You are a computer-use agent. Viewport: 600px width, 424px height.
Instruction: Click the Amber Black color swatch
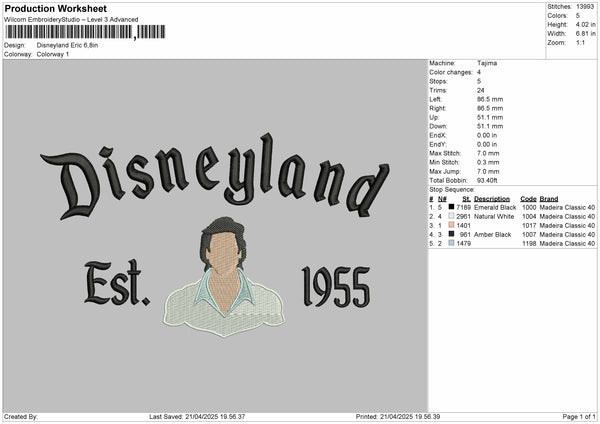pyautogui.click(x=452, y=234)
